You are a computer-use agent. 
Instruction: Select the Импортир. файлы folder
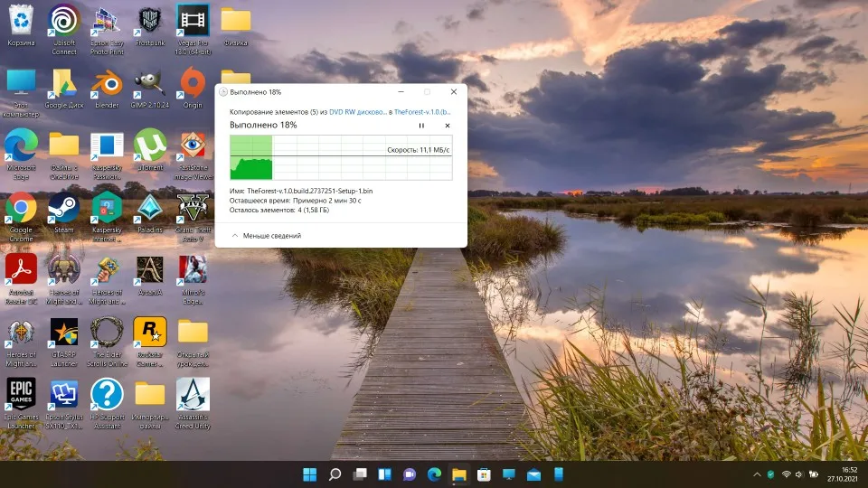[x=150, y=404]
